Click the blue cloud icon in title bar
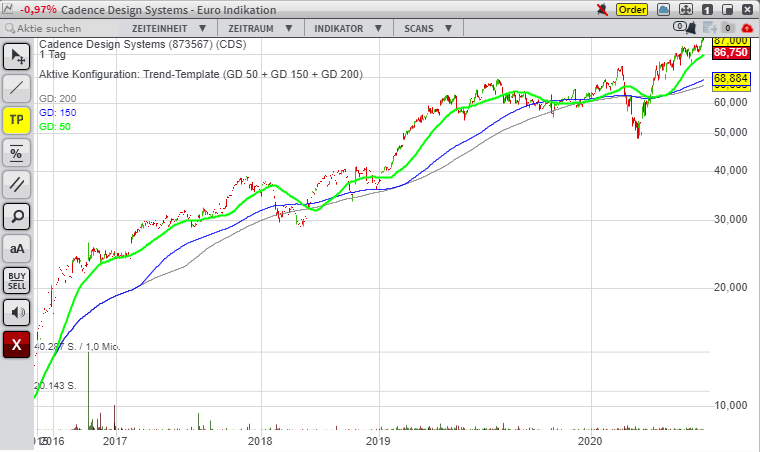 (664, 9)
